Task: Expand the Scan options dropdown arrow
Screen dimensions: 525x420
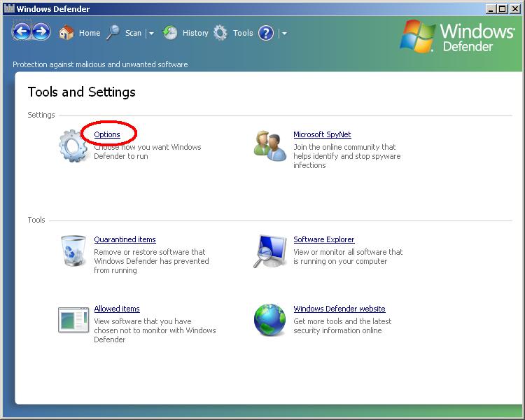Action: pos(151,34)
